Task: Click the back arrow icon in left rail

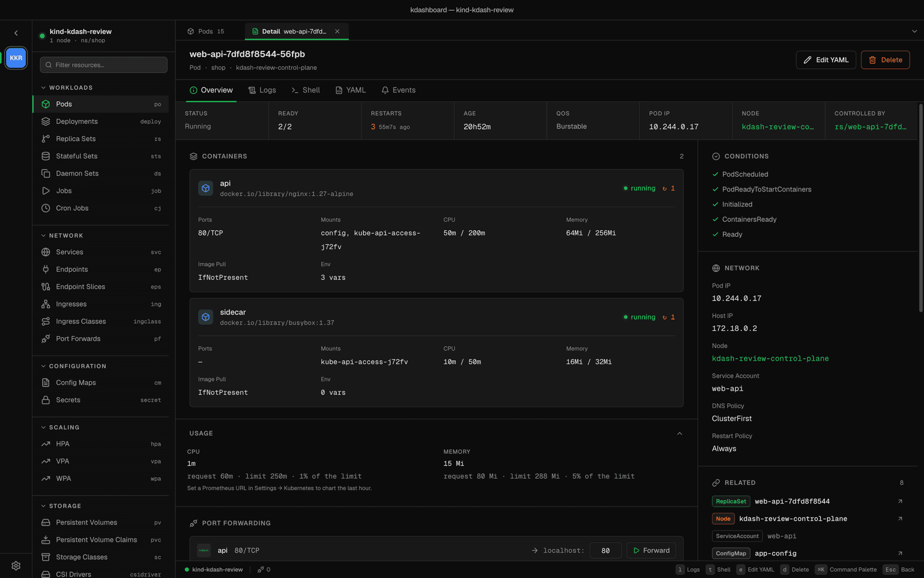Action: [16, 33]
